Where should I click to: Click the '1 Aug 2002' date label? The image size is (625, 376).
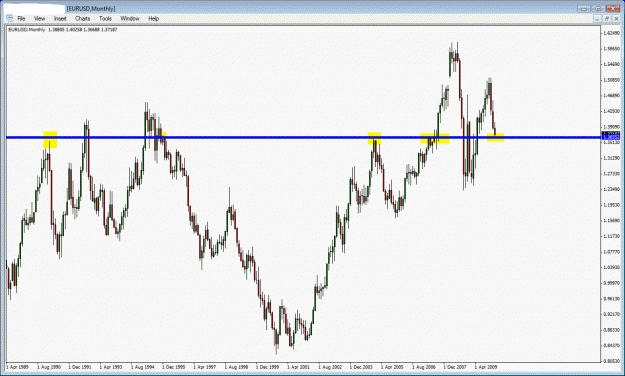[x=330, y=367]
